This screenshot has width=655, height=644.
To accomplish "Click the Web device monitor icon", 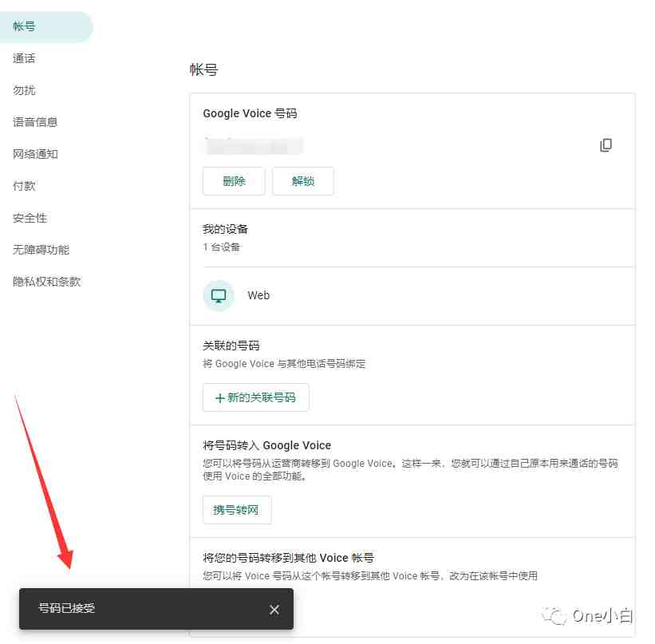I will click(219, 295).
